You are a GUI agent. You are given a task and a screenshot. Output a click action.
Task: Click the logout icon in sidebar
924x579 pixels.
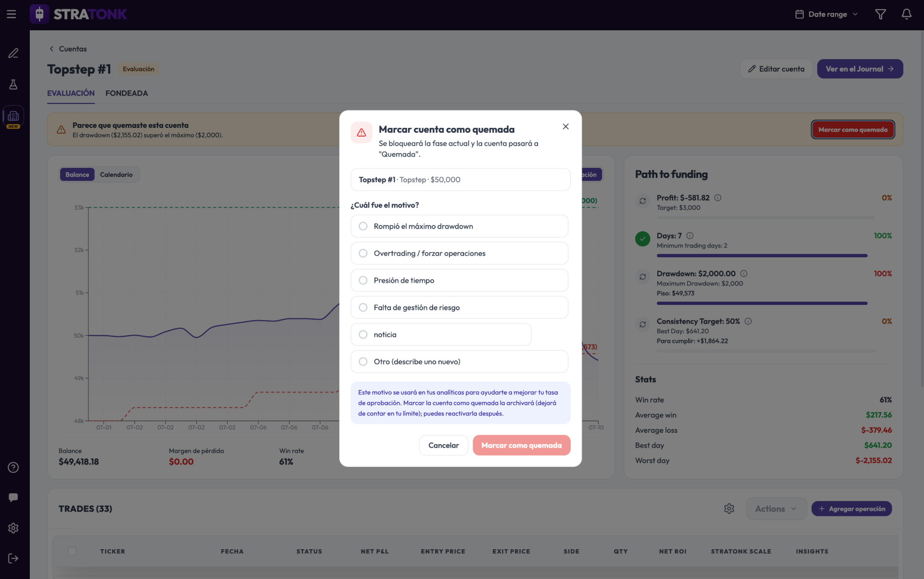(13, 558)
